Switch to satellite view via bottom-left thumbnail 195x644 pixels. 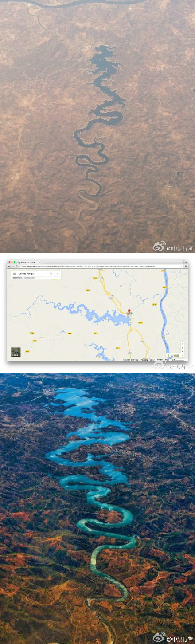coord(16,352)
